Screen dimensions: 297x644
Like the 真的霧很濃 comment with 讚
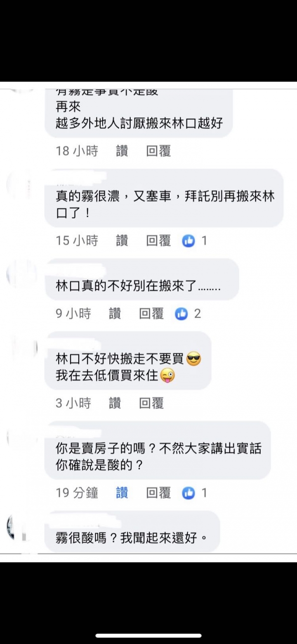(122, 240)
